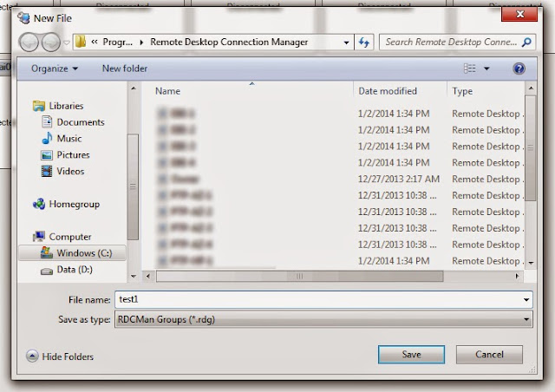Click the change view icon

470,69
